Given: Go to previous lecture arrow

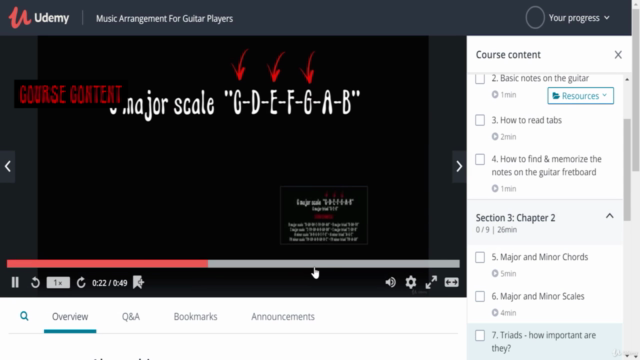Looking at the screenshot, I should [7, 166].
